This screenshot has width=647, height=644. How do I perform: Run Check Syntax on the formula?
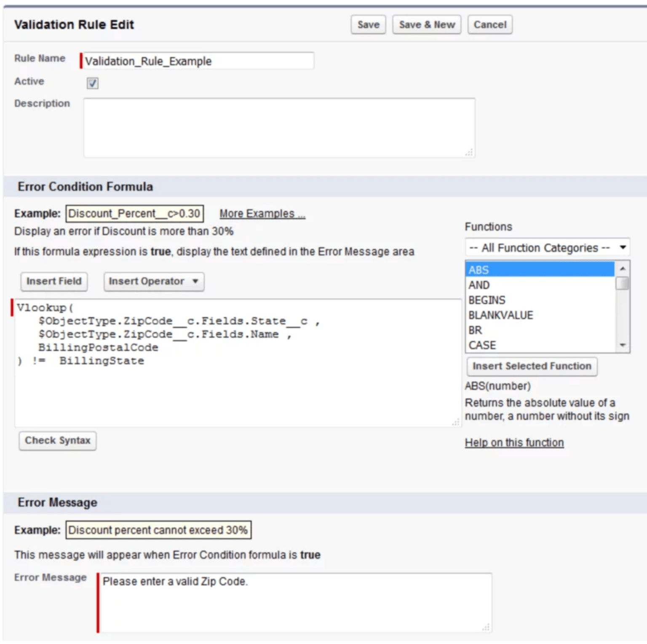(x=57, y=441)
